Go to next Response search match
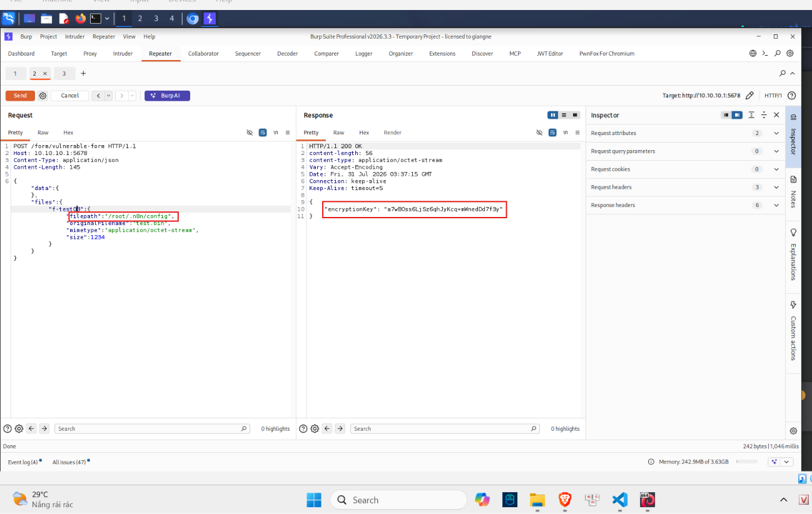 click(340, 429)
